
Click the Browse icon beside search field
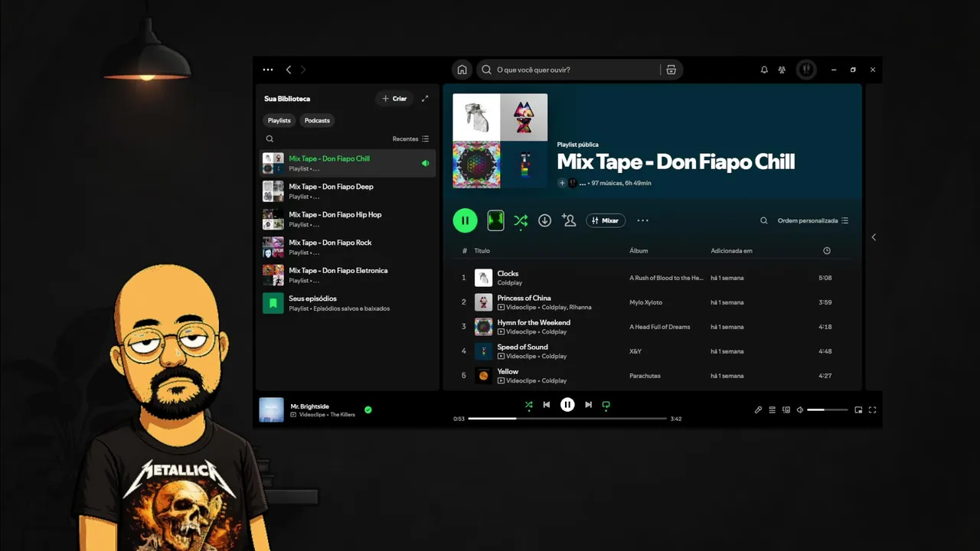pyautogui.click(x=671, y=70)
